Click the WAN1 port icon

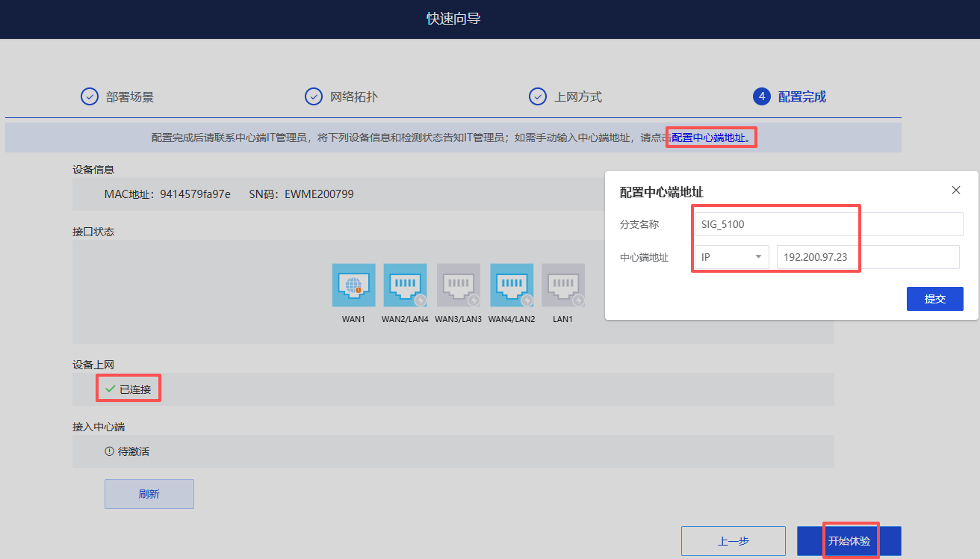click(x=353, y=285)
